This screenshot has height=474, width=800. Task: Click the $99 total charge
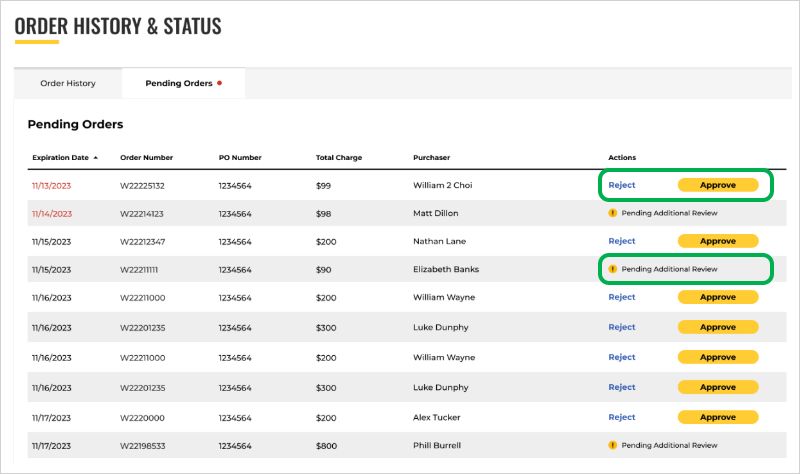323,186
